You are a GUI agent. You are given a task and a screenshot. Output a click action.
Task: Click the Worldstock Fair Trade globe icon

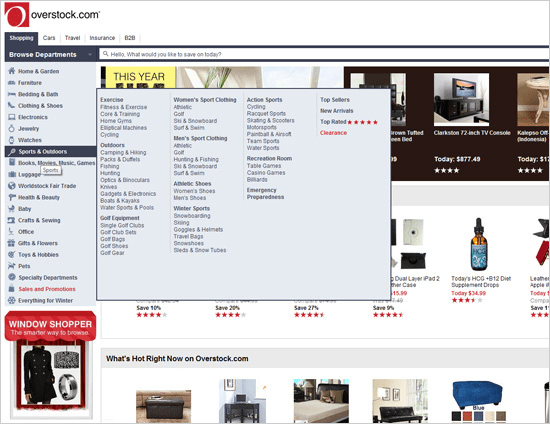[12, 186]
